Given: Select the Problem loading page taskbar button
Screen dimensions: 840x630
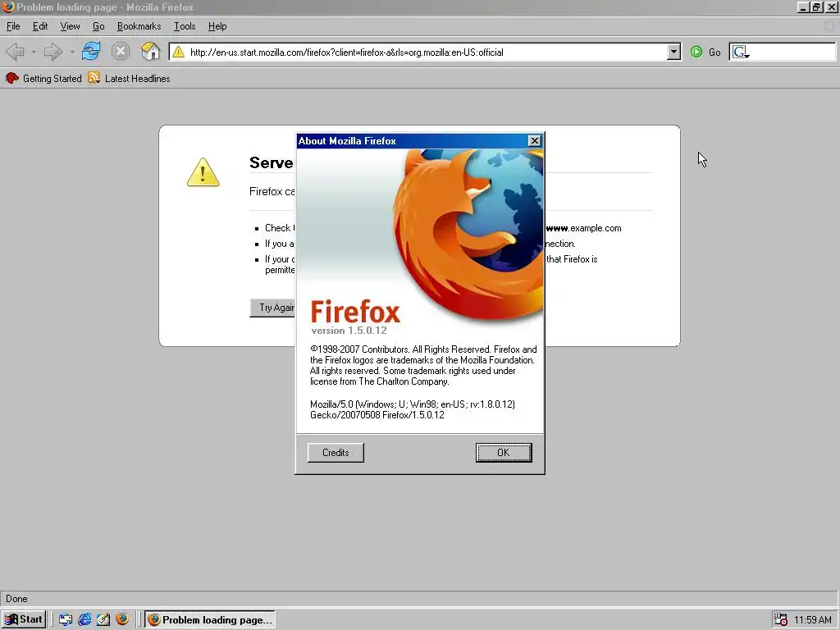Looking at the screenshot, I should [x=210, y=619].
